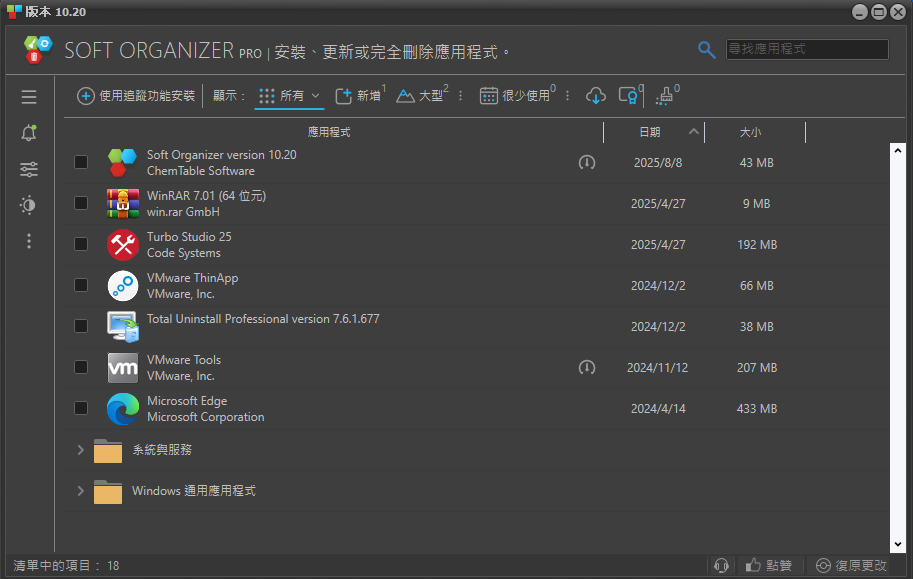This screenshot has width=913, height=579.
Task: Open the cleanup brush traces icon
Action: pyautogui.click(x=666, y=96)
